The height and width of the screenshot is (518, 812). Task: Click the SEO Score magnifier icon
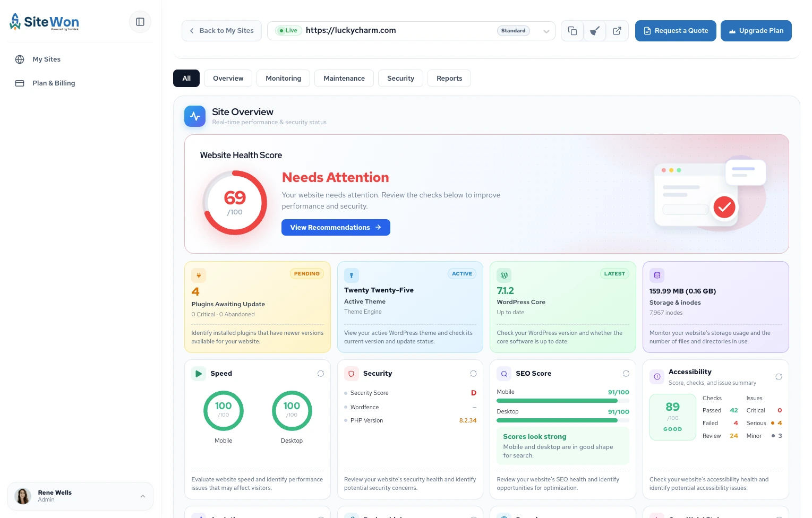(504, 374)
